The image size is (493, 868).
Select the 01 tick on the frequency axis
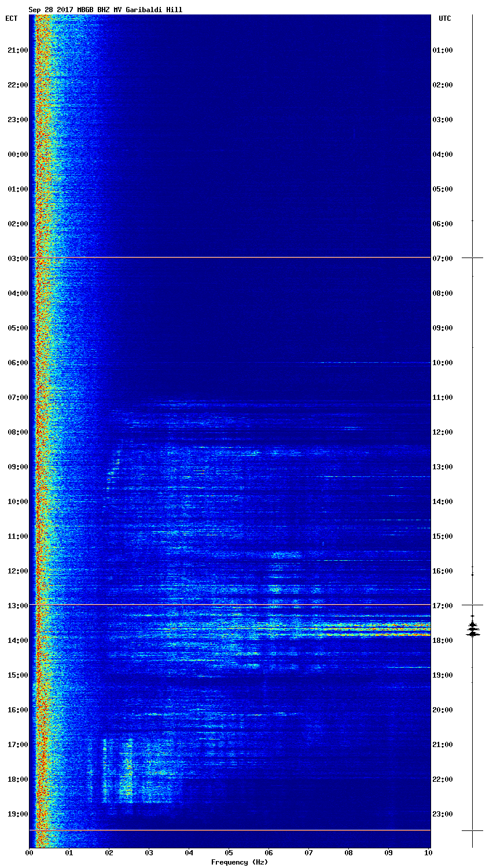69,853
